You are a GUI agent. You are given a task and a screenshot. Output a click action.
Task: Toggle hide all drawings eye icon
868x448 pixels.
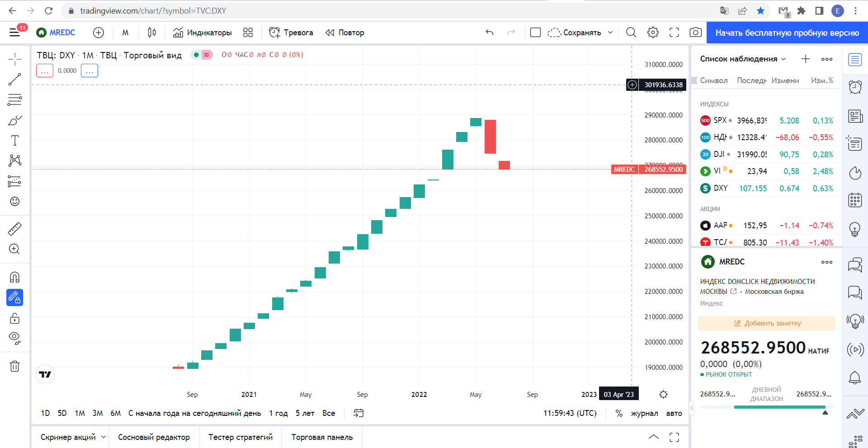click(x=15, y=338)
